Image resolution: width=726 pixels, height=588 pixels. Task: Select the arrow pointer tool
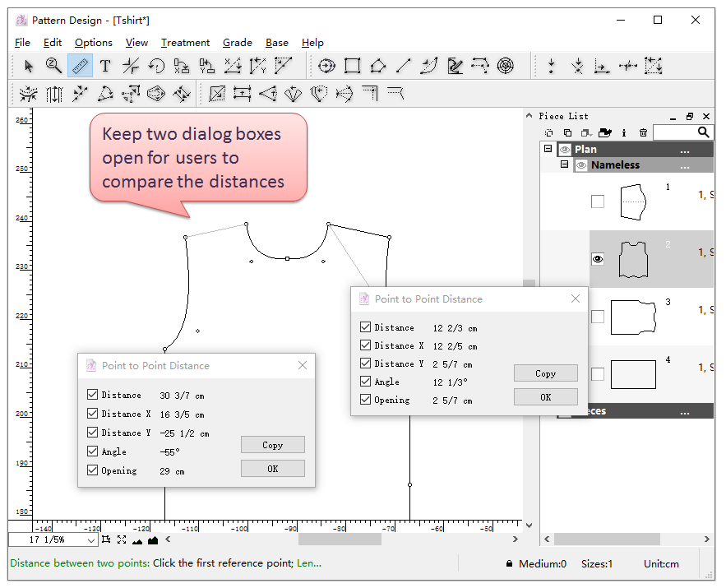tap(29, 66)
